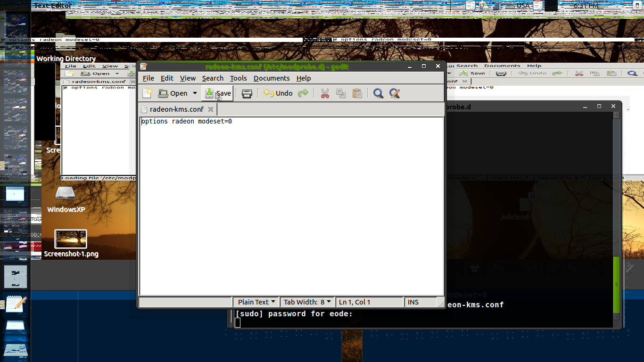Screen dimensions: 644x362
Task: Change Tab Width setting dropdown
Action: pyautogui.click(x=307, y=302)
